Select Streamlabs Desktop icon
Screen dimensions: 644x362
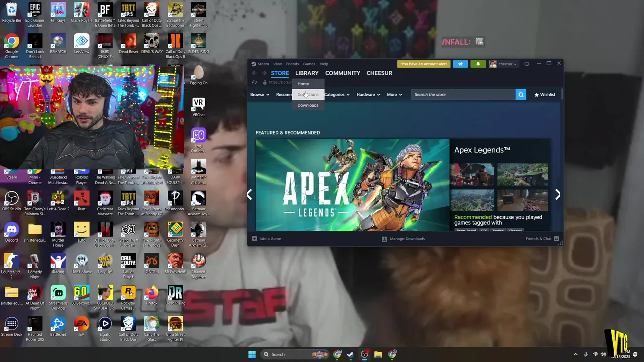(58, 298)
